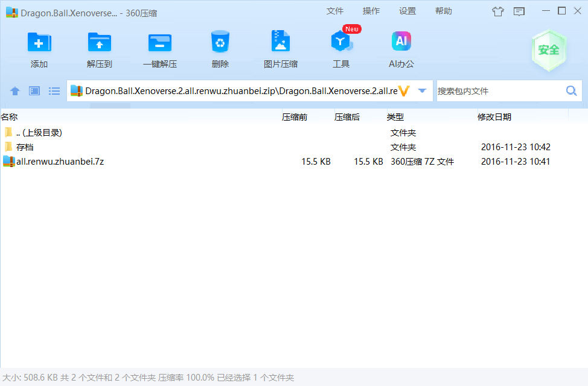Image resolution: width=588 pixels, height=386 pixels.
Task: Maximize the 360压缩 window
Action: [x=562, y=11]
